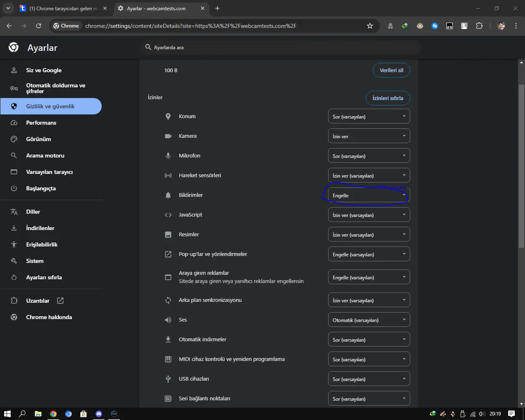Viewport: 525px width, 420px height.
Task: Open the Resimler permission dropdown
Action: pyautogui.click(x=369, y=235)
